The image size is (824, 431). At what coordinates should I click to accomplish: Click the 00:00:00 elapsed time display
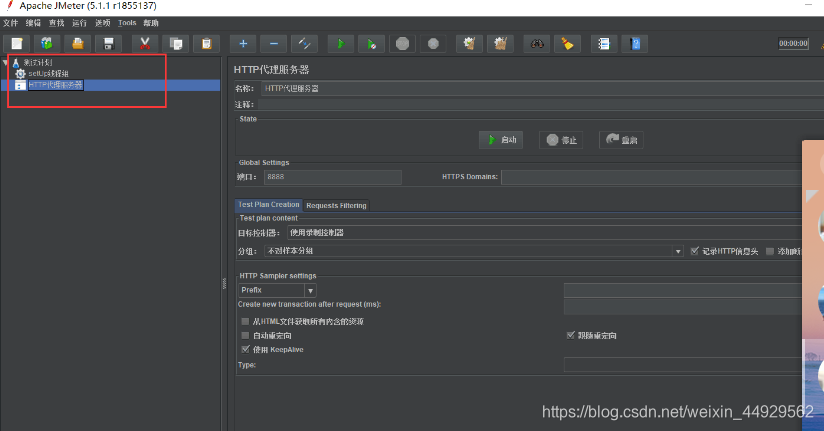[793, 44]
